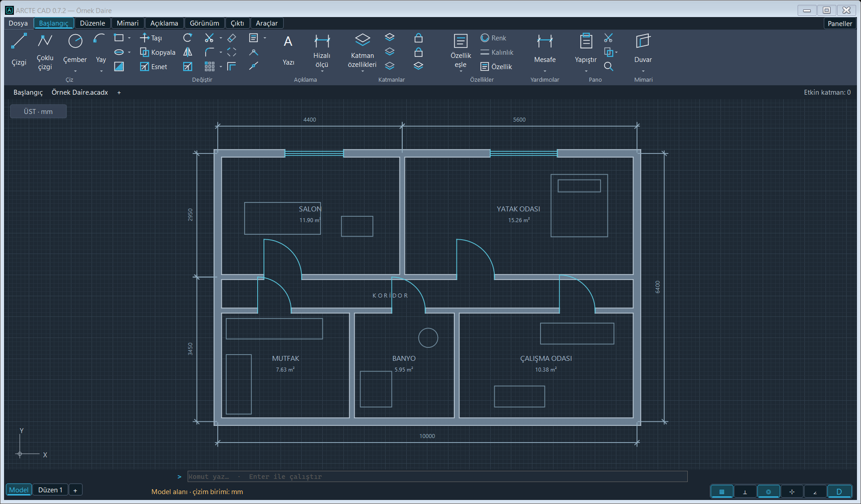Switch to the Düzen 1 layout
Viewport: 861px width, 504px height.
coord(50,490)
